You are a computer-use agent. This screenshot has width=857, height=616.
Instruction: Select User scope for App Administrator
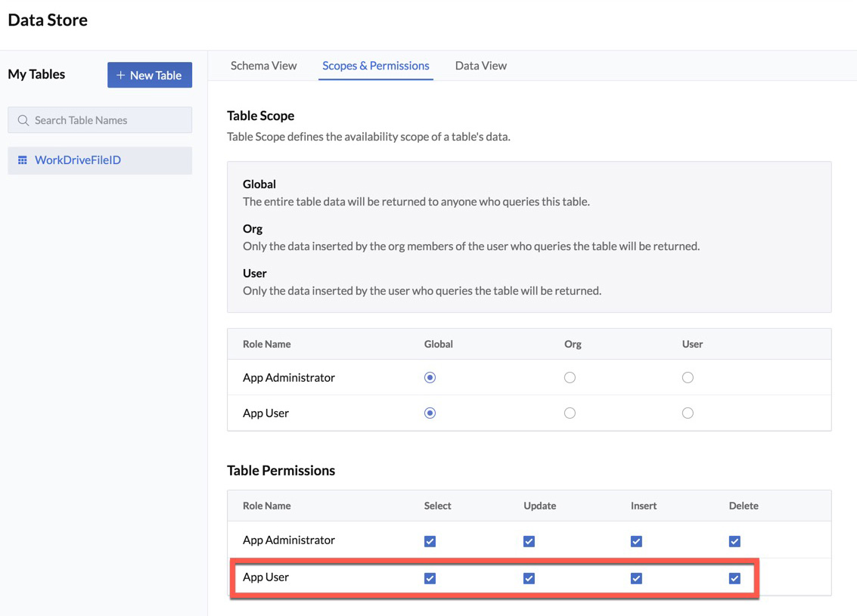click(x=688, y=378)
